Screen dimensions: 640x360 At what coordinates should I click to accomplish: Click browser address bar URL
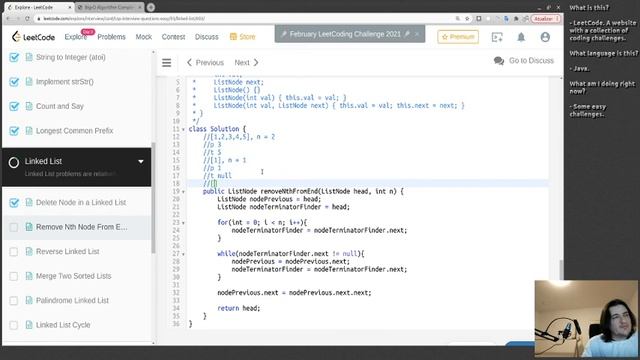tap(124, 18)
